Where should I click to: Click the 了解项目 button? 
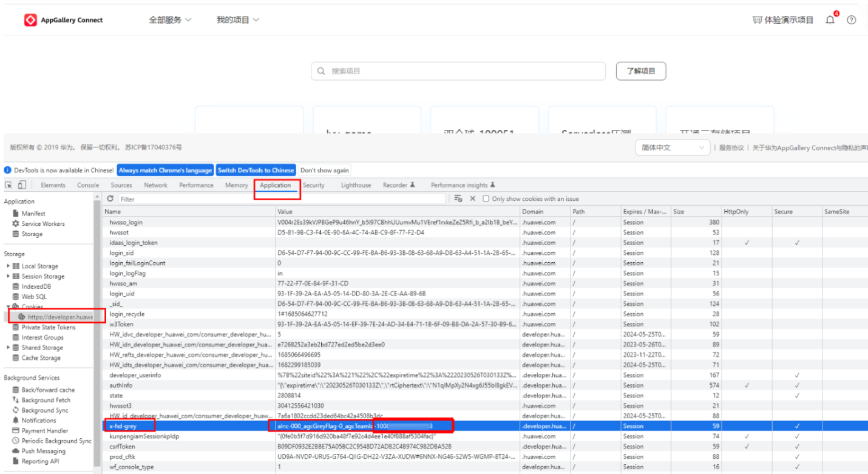tap(641, 71)
